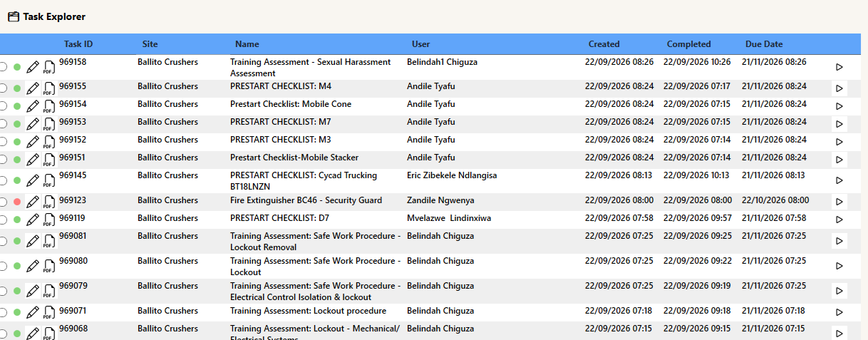This screenshot has width=868, height=340.
Task: Expand task 969119 with the arrow button
Action: (839, 220)
